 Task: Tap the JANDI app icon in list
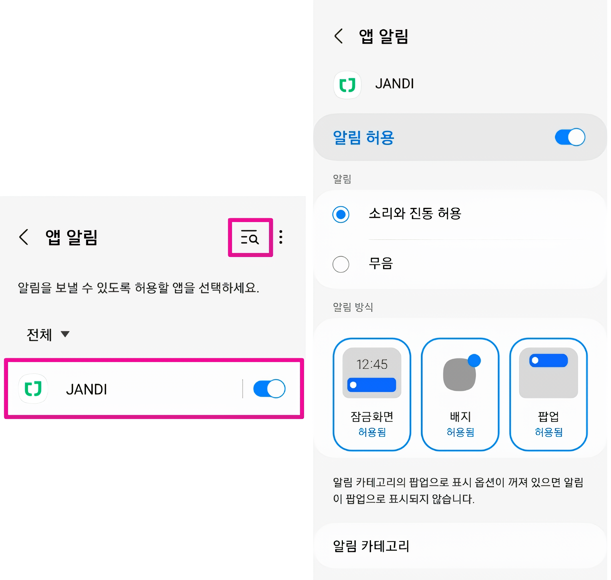34,389
